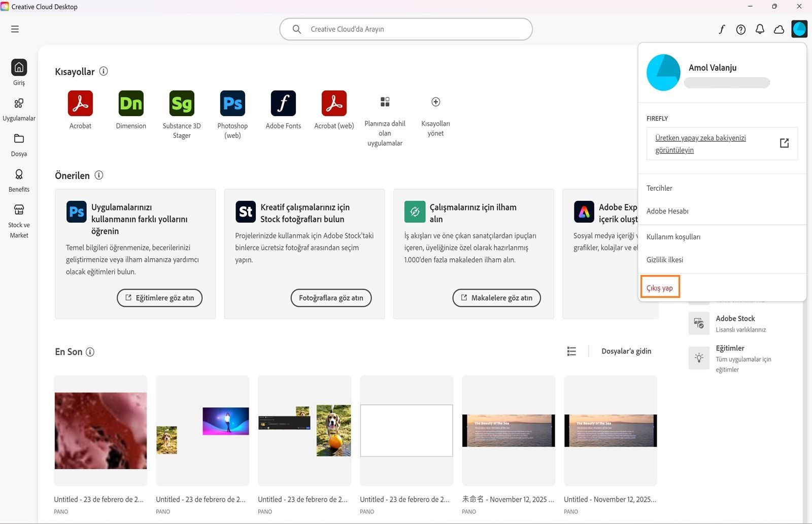The height and width of the screenshot is (524, 812).
Task: Select Tercihler in profile menu
Action: click(x=659, y=188)
